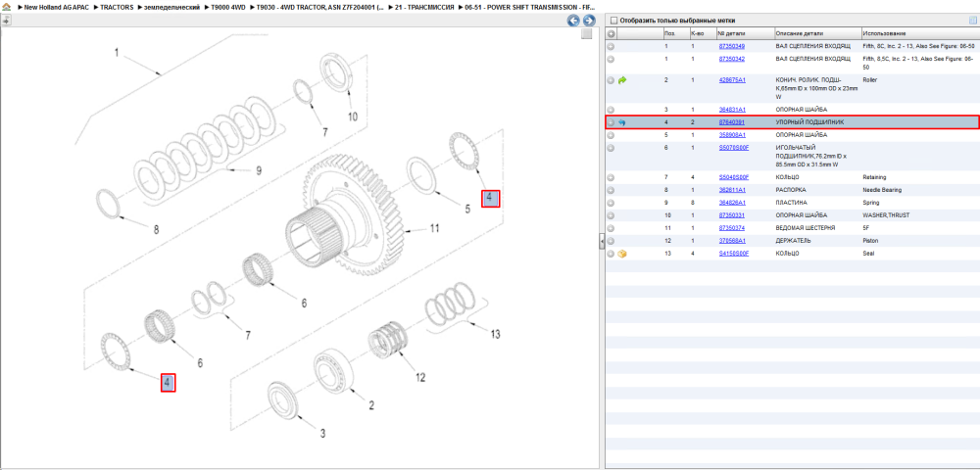The width and height of the screenshot is (980, 470).
Task: Open 'New Holland AGAPAC' breadcrumb
Action: point(58,6)
